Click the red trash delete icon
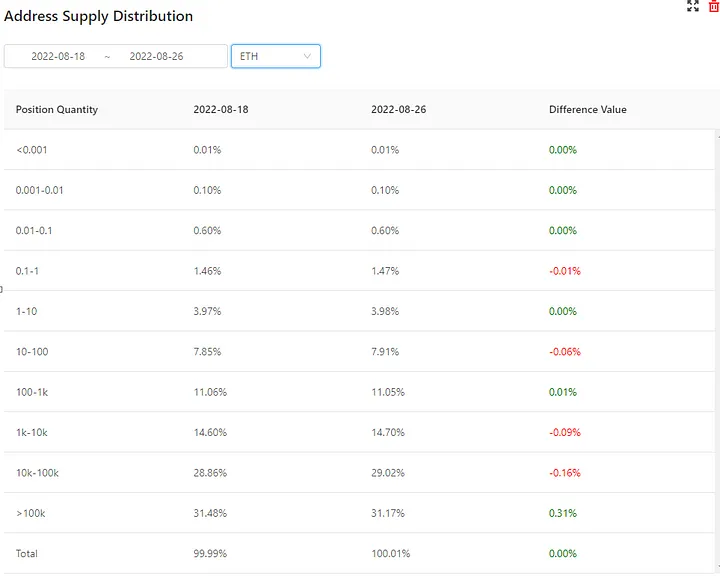Image resolution: width=720 pixels, height=576 pixels. point(713,6)
